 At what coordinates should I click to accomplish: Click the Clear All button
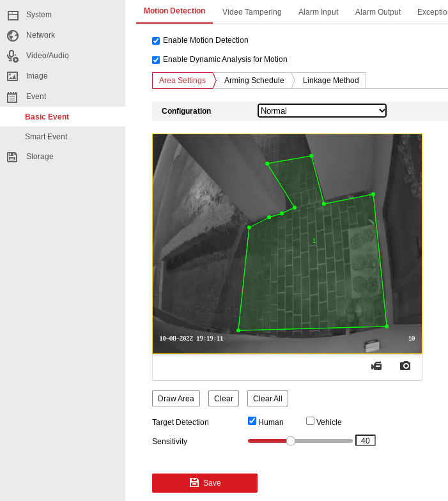pos(267,399)
